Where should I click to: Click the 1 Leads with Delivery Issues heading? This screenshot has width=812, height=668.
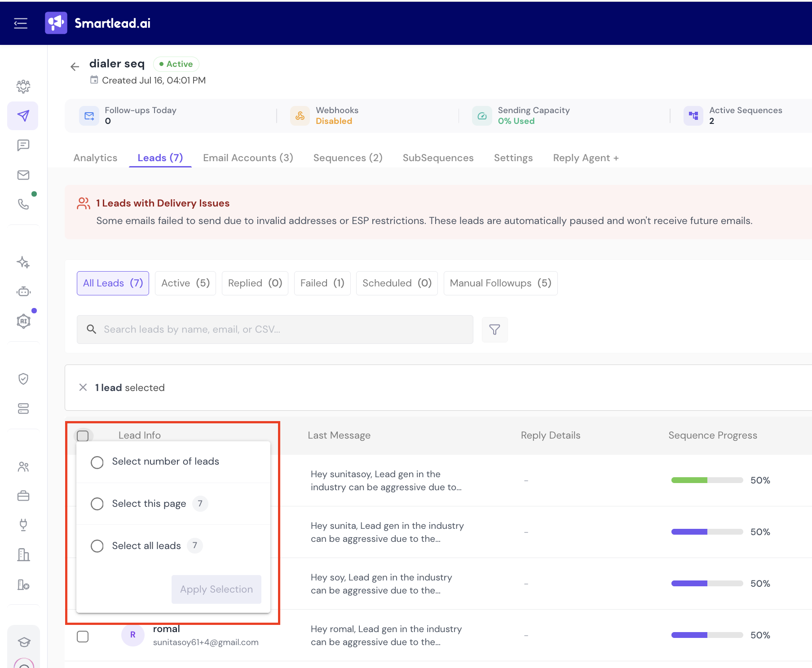tap(163, 203)
